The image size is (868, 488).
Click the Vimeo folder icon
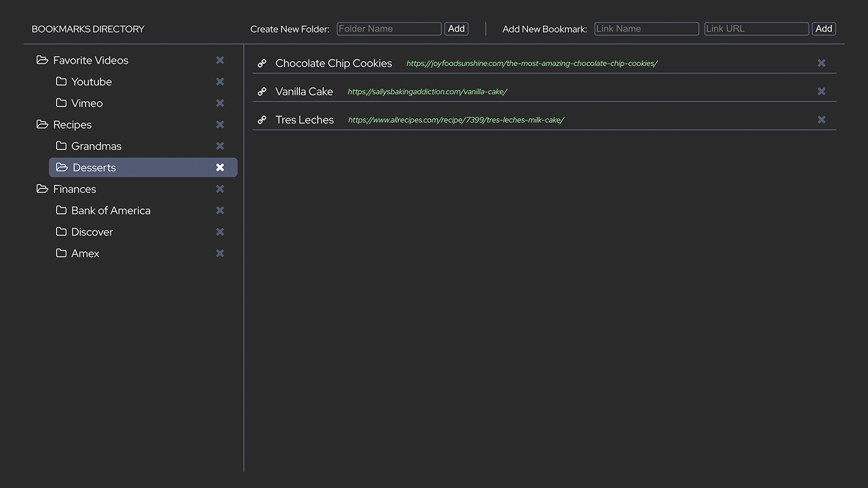61,103
